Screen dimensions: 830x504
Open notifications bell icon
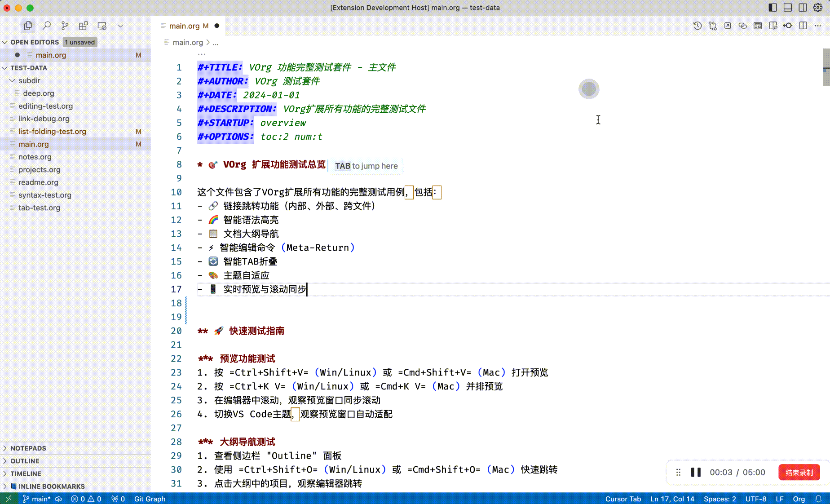[x=818, y=499]
